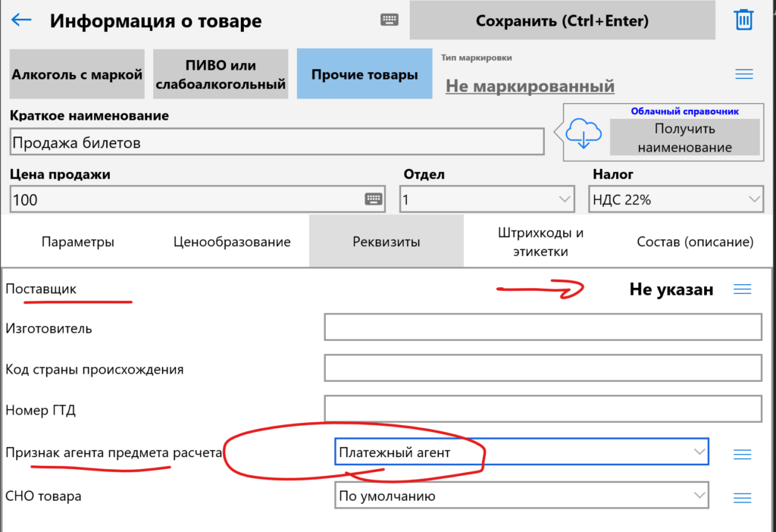Open menu icon next to СНО товара dropdown
The height and width of the screenshot is (532, 776).
(x=743, y=497)
